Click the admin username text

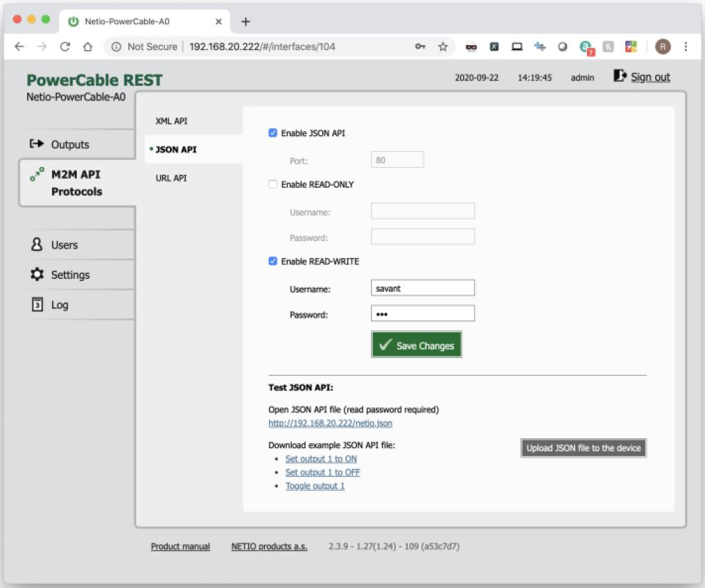[x=582, y=78]
